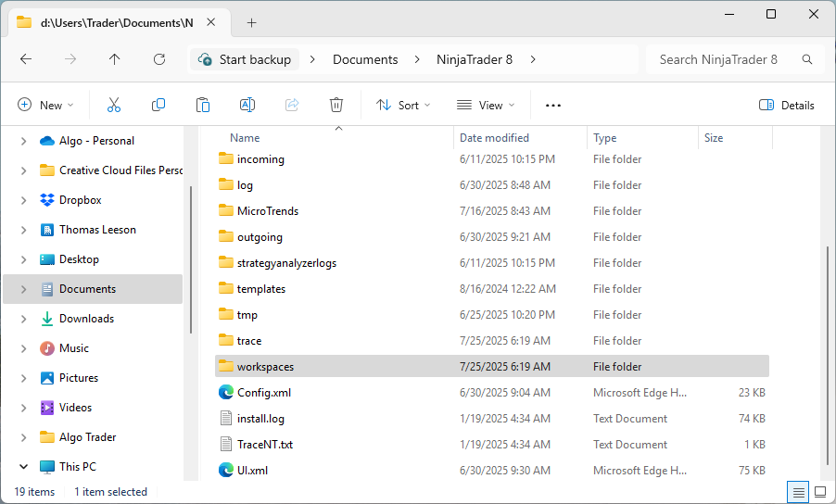
Task: Open the Sort dropdown menu
Action: (402, 105)
